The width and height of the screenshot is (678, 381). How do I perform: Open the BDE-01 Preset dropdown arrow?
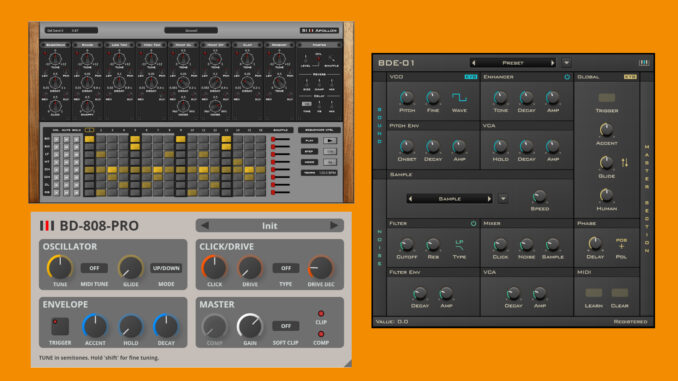click(566, 63)
